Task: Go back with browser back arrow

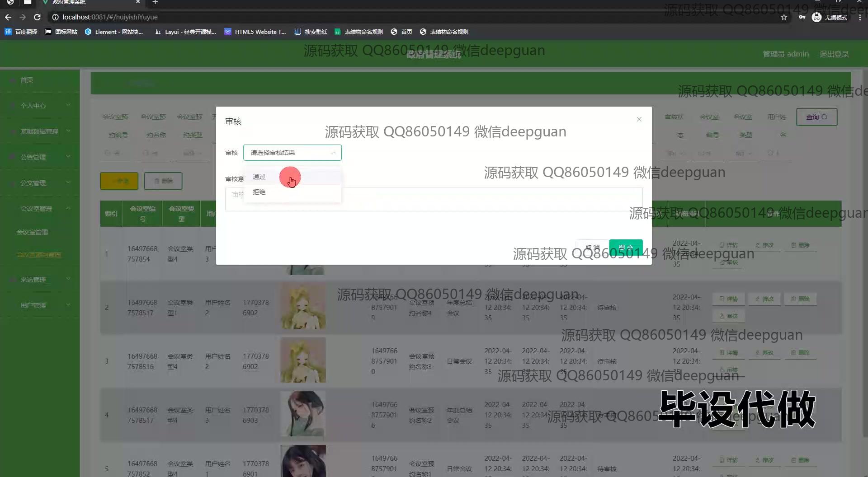Action: pos(8,17)
